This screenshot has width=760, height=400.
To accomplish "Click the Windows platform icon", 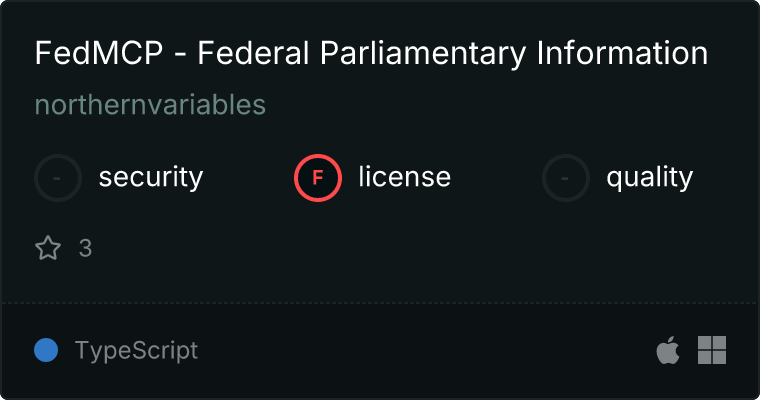I will pos(712,350).
